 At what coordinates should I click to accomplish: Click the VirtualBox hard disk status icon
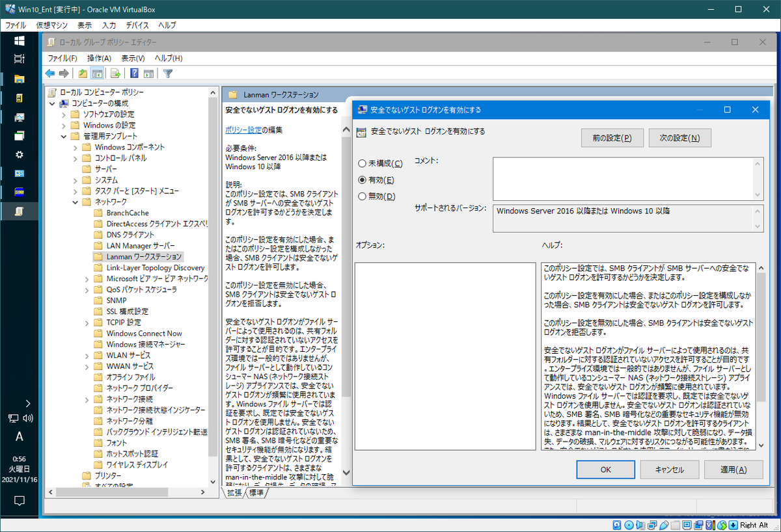[618, 525]
